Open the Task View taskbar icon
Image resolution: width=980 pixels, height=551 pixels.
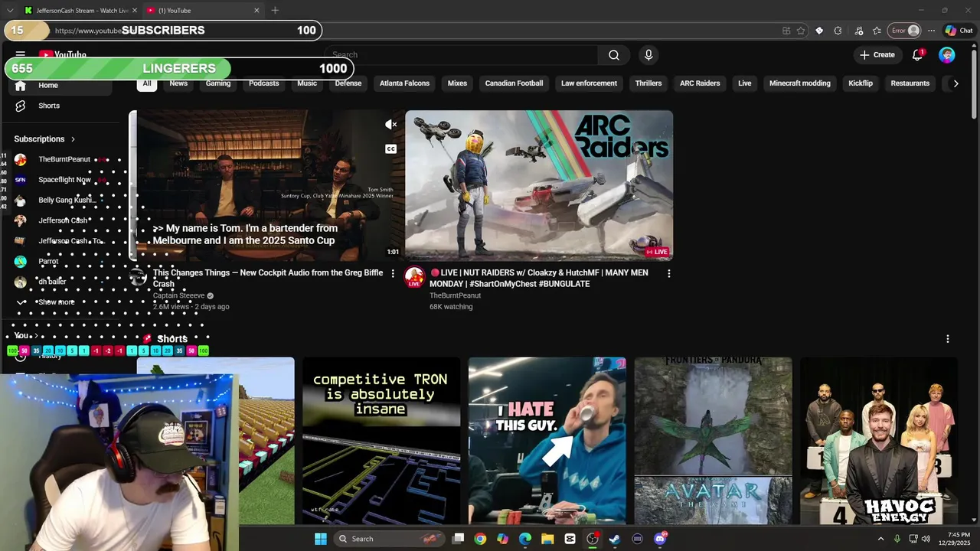(x=458, y=539)
